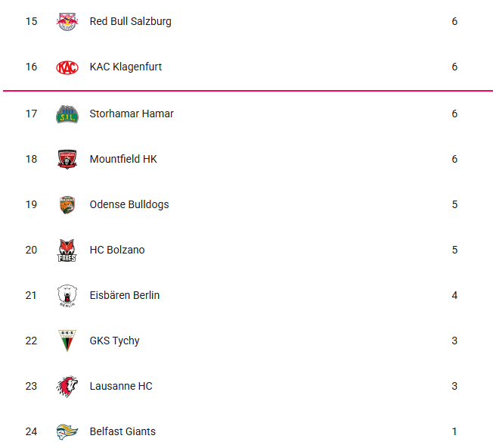The width and height of the screenshot is (493, 448).
Task: Click the HC Bolzano Foxes logo
Action: click(x=67, y=250)
